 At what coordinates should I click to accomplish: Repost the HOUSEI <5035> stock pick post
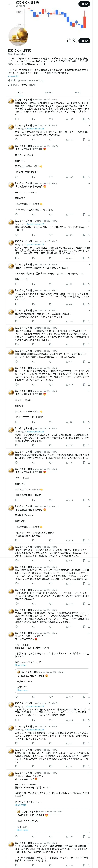point(33,214)
